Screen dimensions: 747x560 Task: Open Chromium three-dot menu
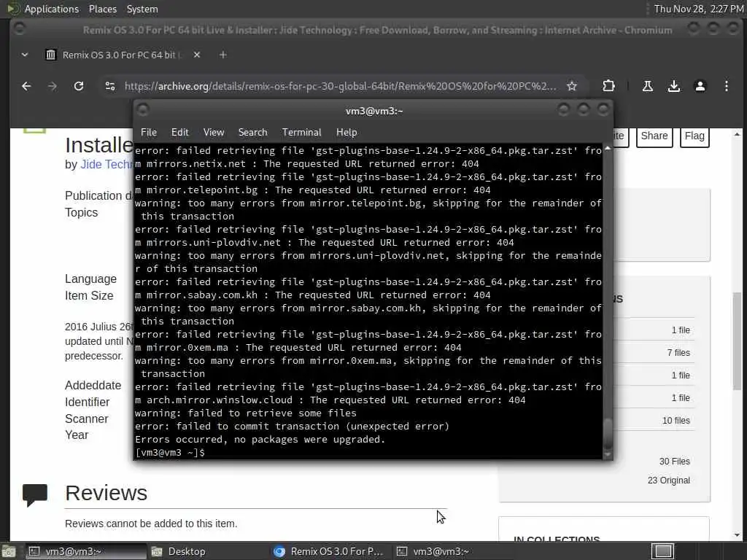coord(726,86)
